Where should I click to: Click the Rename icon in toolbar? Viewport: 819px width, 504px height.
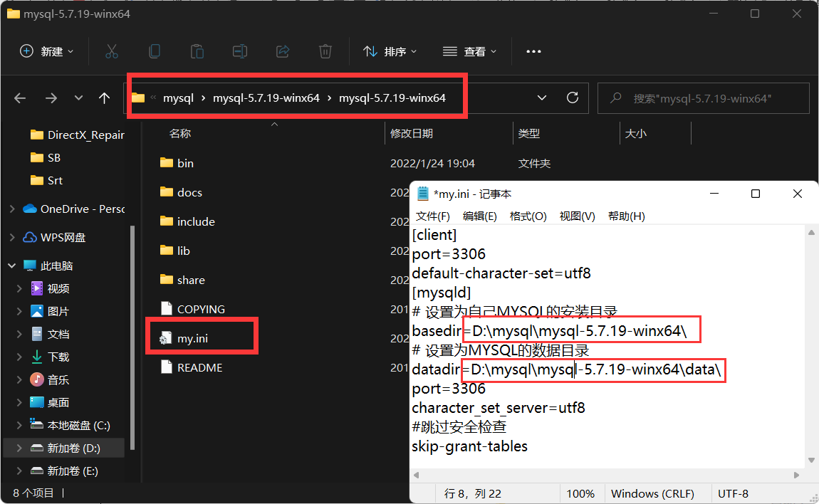pyautogui.click(x=240, y=51)
